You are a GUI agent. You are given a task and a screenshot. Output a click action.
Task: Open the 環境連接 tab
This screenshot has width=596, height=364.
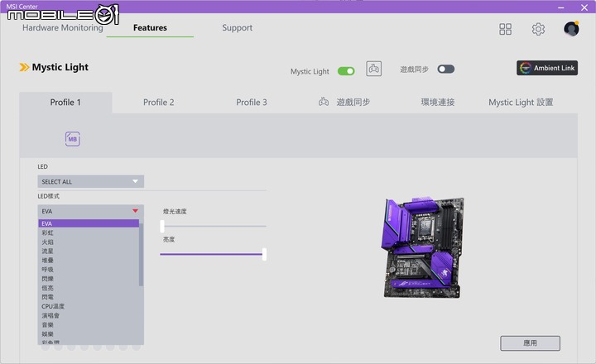[x=438, y=103]
